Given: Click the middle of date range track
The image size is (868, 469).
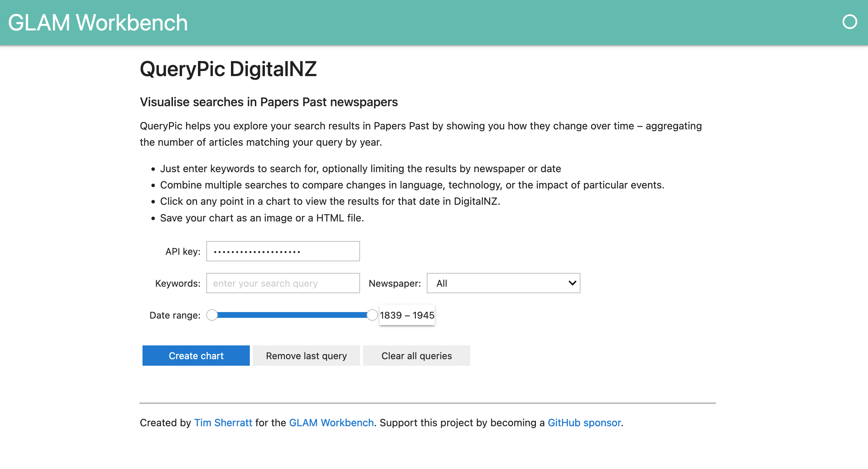Looking at the screenshot, I should click(292, 315).
